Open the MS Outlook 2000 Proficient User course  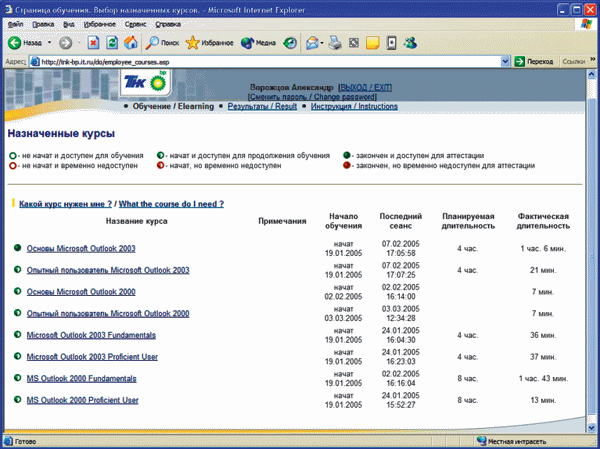(82, 401)
